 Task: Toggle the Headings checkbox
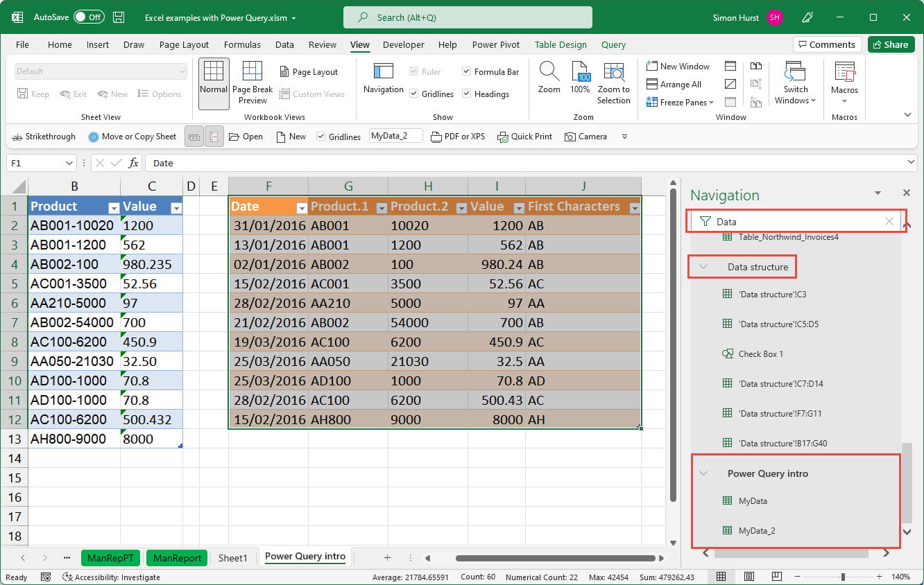click(466, 94)
